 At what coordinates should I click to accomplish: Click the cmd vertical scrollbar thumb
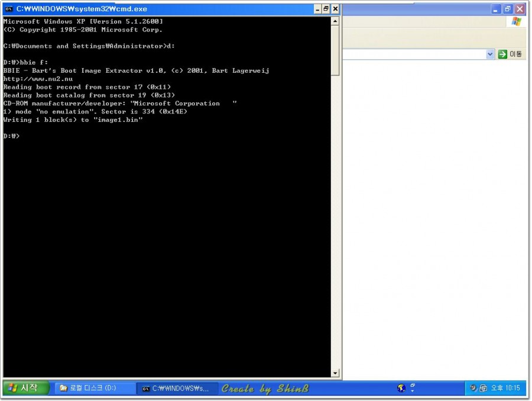point(335,51)
